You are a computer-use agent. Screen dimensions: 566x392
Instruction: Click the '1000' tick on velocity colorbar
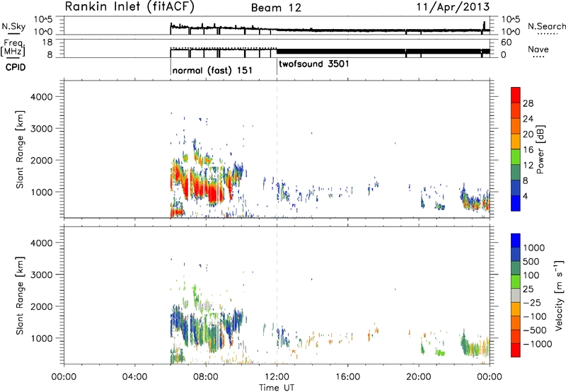coord(534,248)
